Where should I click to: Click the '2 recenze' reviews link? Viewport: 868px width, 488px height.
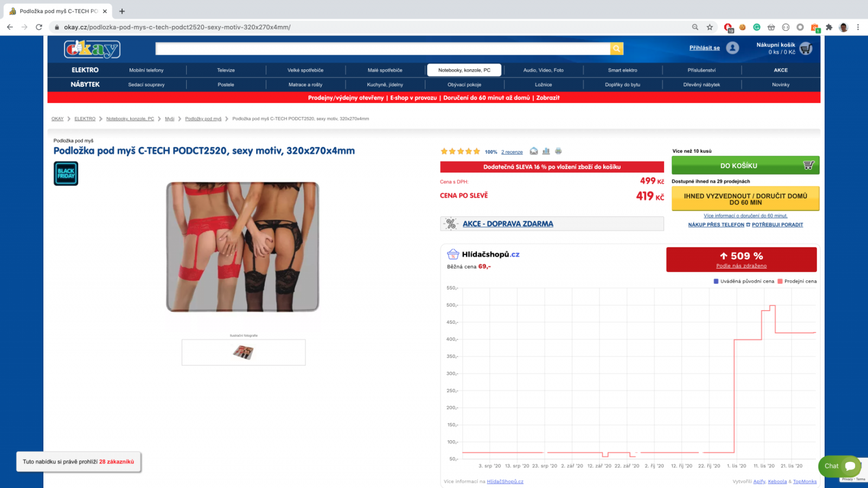(512, 152)
